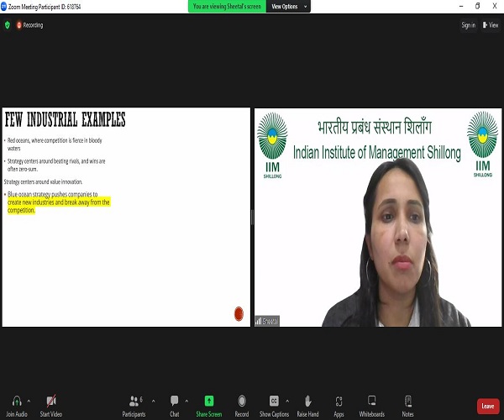Expand the Chat options caret
Viewport: 504px width, 420px height.
(x=186, y=401)
